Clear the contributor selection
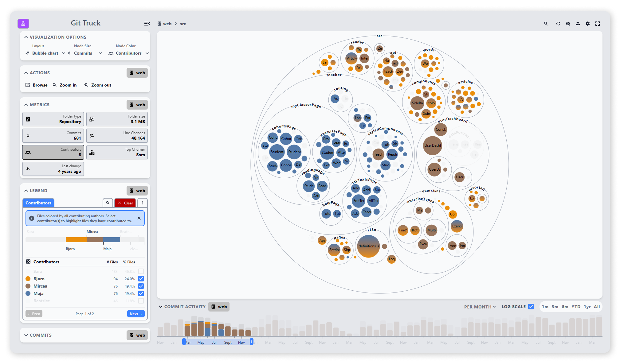 125,203
